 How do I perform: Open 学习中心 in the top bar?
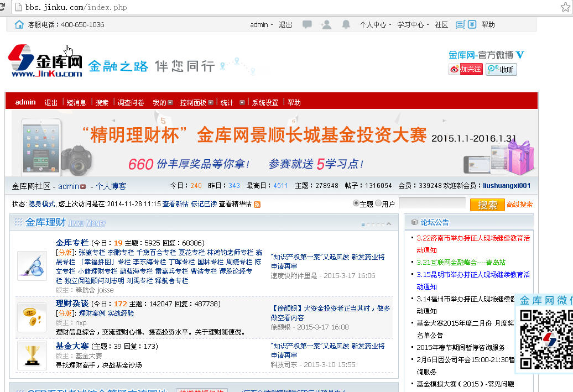point(410,24)
